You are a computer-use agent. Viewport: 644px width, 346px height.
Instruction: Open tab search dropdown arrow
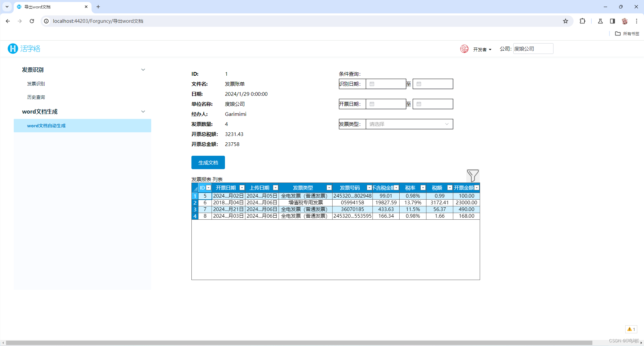point(7,7)
